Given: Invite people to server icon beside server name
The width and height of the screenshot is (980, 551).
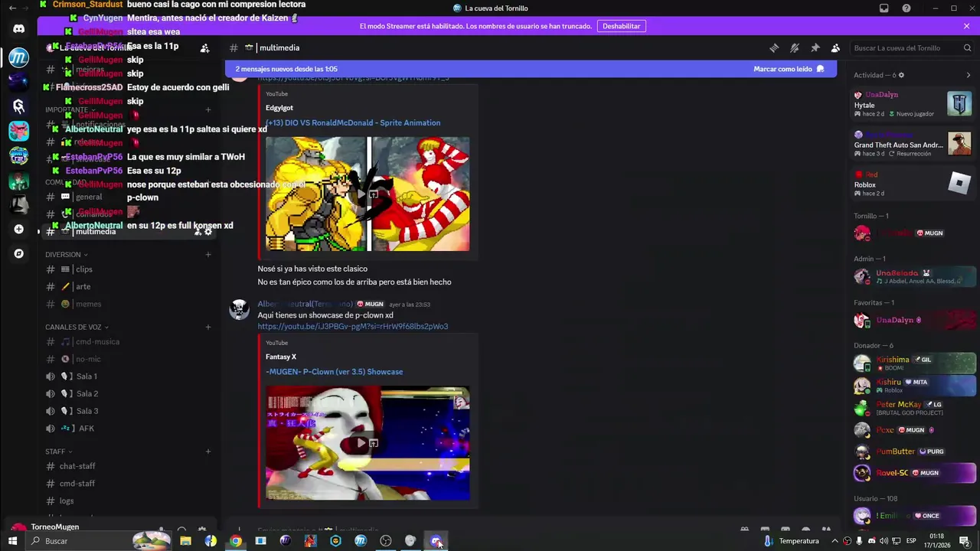Looking at the screenshot, I should coord(204,48).
